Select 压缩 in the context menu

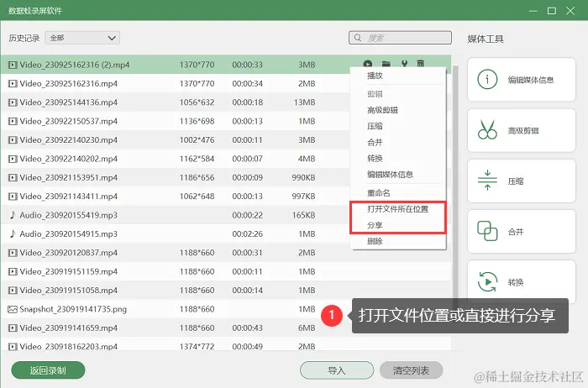coord(375,126)
